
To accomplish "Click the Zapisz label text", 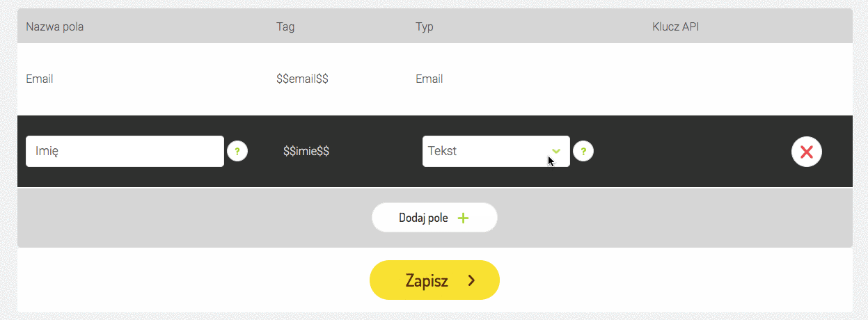I will [x=427, y=280].
